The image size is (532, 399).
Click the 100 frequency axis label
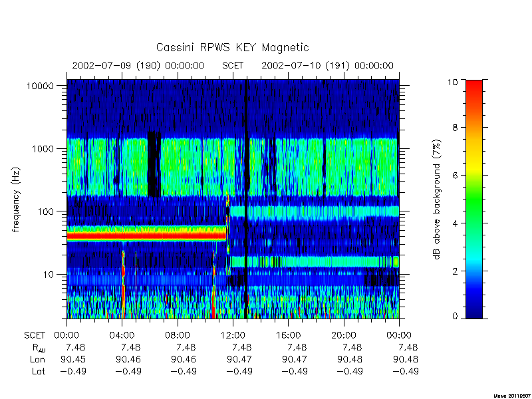(x=45, y=211)
